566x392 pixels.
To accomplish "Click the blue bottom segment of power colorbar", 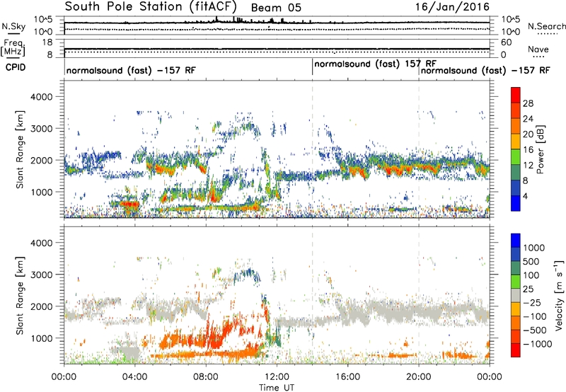I will point(516,203).
